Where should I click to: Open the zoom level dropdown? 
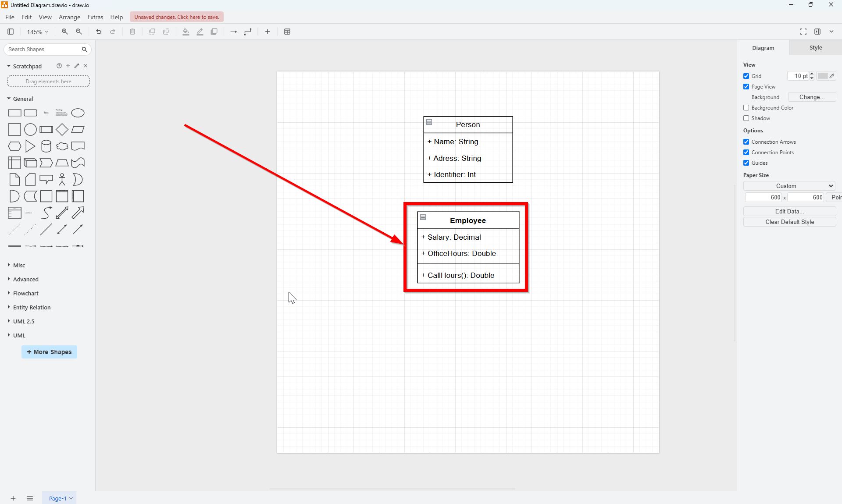pos(37,32)
